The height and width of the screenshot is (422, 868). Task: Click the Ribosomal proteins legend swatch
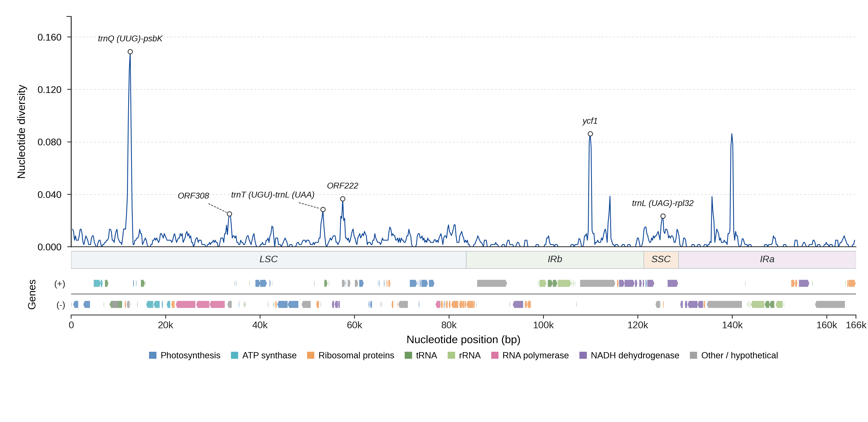pyautogui.click(x=311, y=355)
